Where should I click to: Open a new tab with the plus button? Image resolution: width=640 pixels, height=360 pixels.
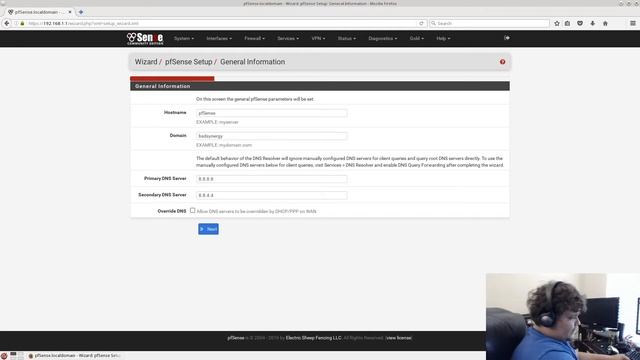(x=81, y=12)
